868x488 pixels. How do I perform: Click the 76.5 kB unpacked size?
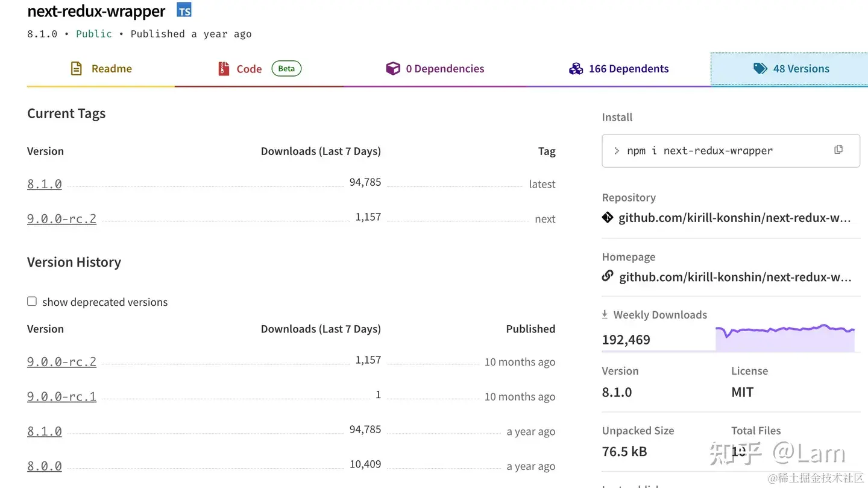coord(624,451)
